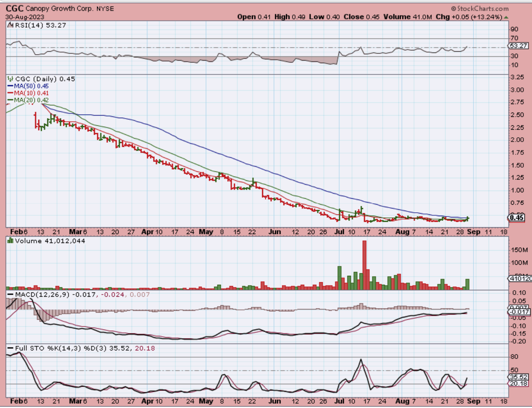Click the 20.18 tag on stochastic axis

point(519,384)
